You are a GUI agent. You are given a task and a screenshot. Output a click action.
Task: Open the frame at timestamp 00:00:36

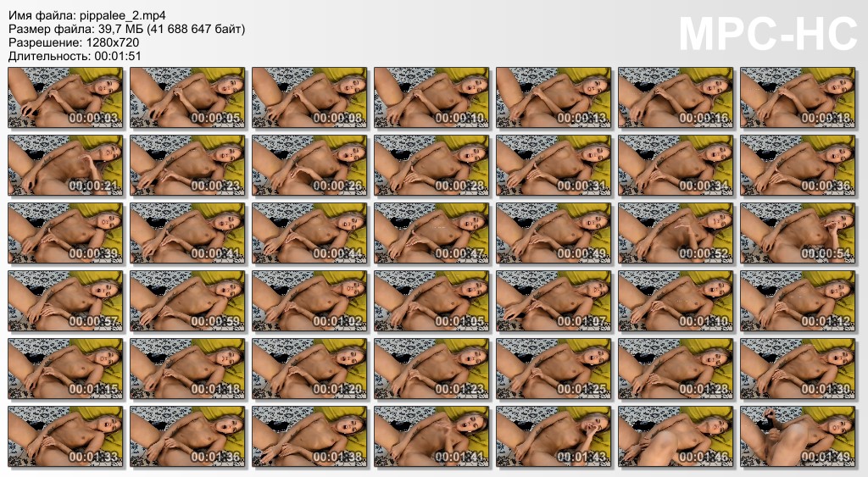[x=798, y=165]
